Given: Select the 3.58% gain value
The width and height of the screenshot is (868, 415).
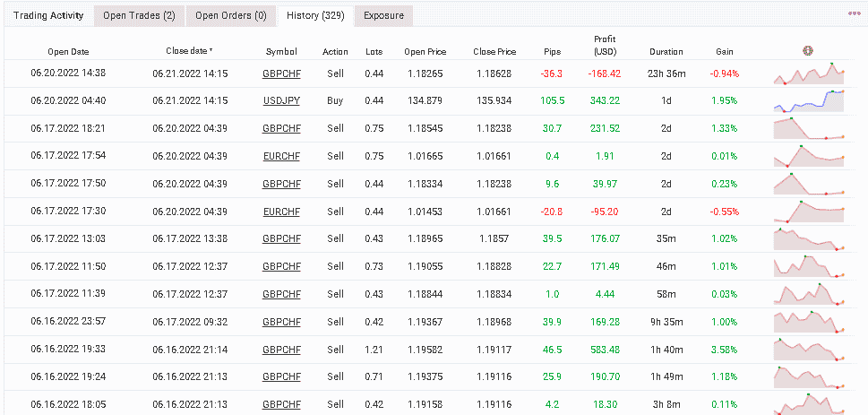Looking at the screenshot, I should pyautogui.click(x=724, y=350).
